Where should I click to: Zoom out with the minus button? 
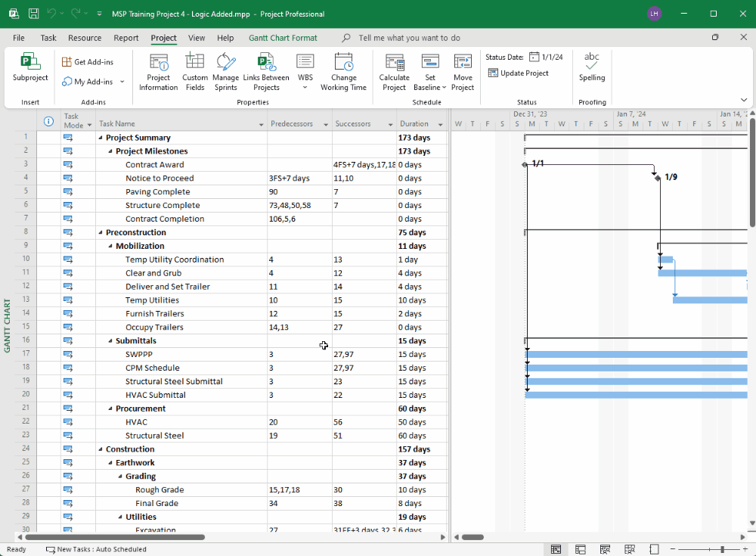[673, 549]
